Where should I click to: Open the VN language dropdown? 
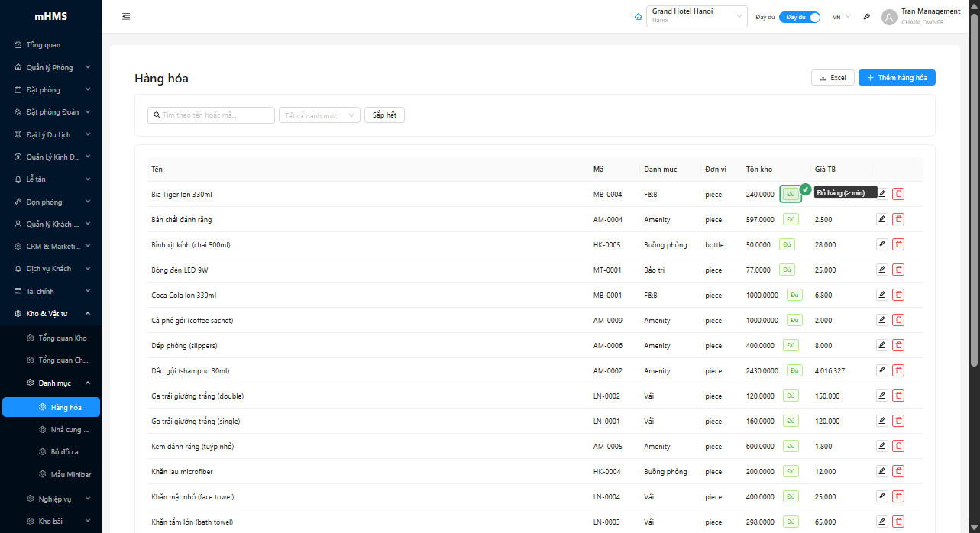(x=841, y=17)
